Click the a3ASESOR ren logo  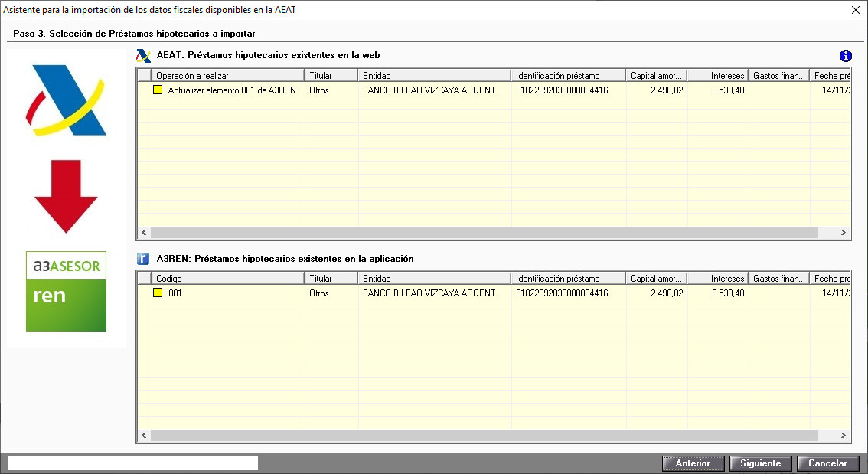pyautogui.click(x=66, y=292)
